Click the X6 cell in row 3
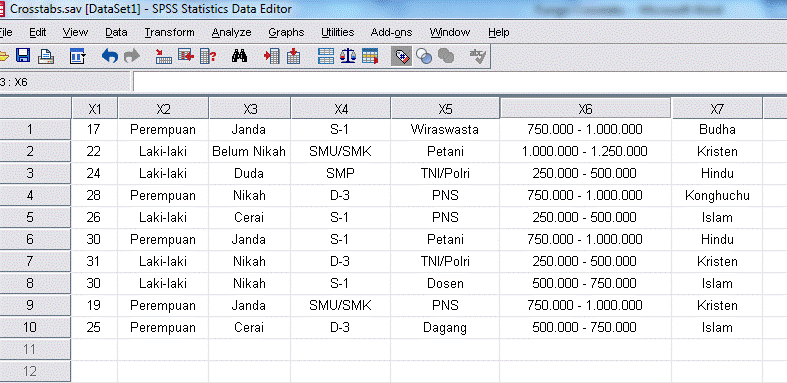This screenshot has width=787, height=383. tap(585, 174)
